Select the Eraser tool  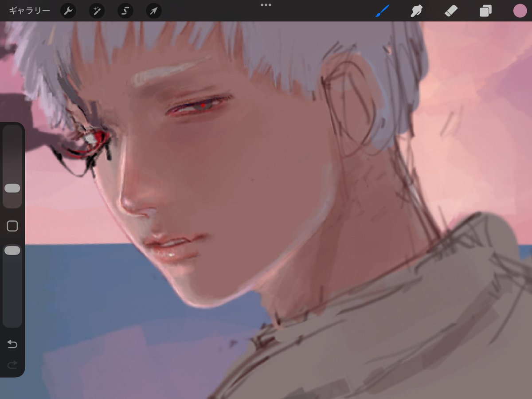[x=451, y=11]
